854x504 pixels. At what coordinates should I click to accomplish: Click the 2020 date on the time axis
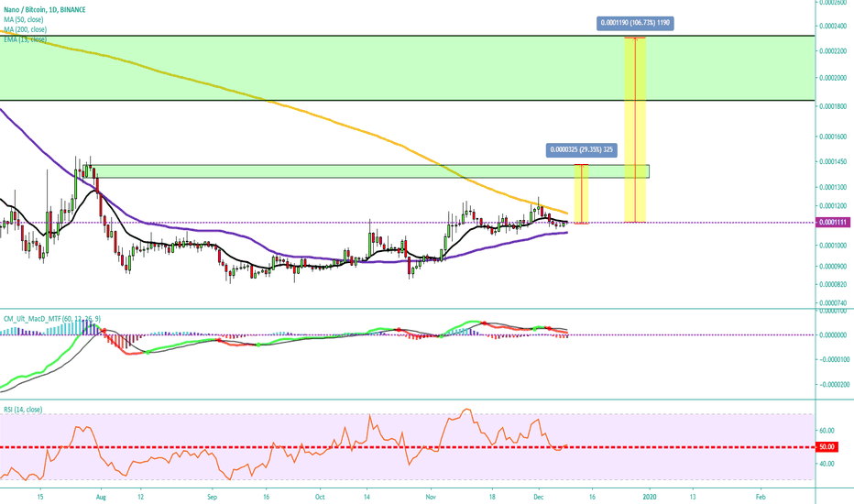[x=650, y=497]
